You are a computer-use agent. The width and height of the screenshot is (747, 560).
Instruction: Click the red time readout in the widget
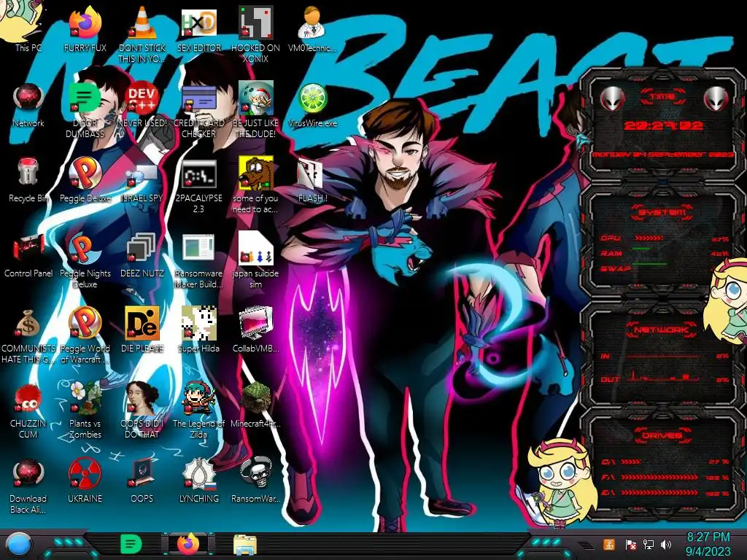pos(663,125)
